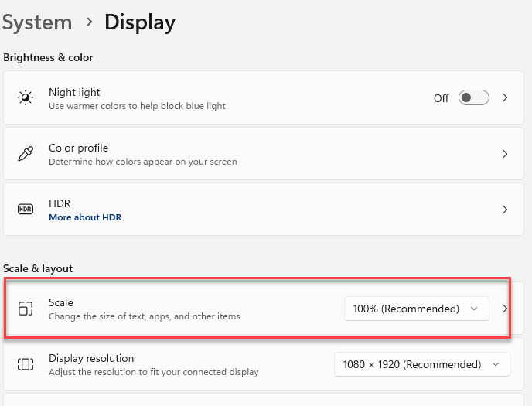The height and width of the screenshot is (406, 532).
Task: Toggle the Night light switch on
Action: [473, 98]
